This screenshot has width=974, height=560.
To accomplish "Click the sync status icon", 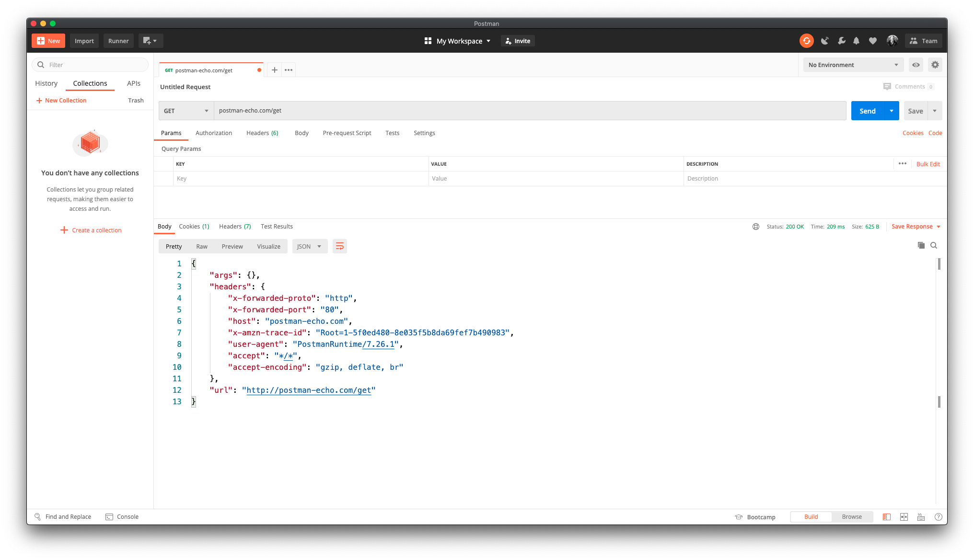I will click(807, 41).
